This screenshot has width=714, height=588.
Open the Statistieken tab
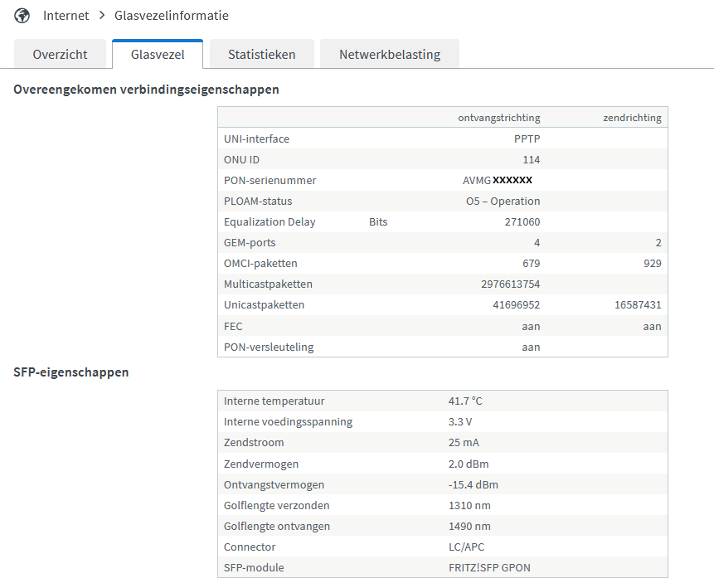[x=262, y=54]
